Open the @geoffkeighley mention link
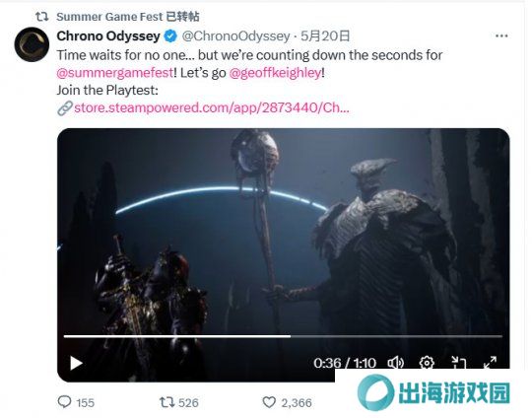 click(x=275, y=73)
